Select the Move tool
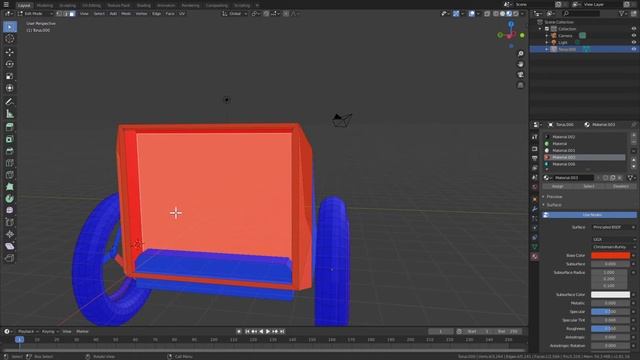This screenshot has height=360, width=640. (10, 52)
